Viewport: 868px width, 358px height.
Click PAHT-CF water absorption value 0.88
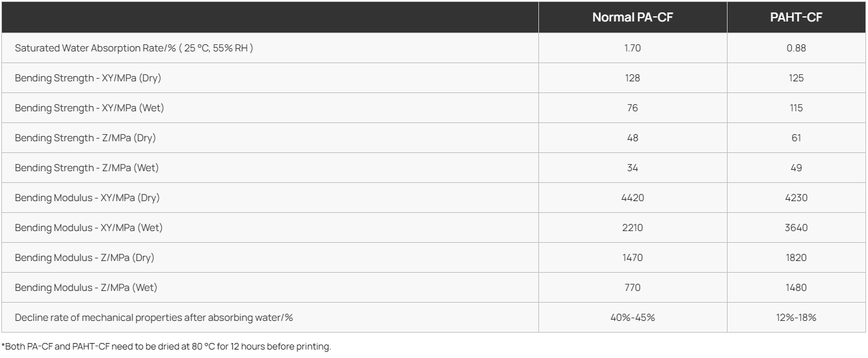(796, 48)
